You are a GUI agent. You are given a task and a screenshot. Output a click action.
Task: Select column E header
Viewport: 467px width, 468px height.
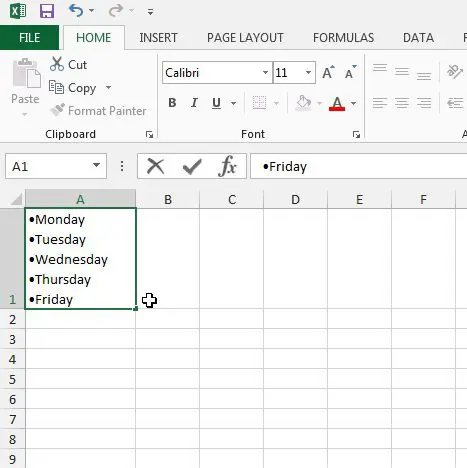coord(359,199)
